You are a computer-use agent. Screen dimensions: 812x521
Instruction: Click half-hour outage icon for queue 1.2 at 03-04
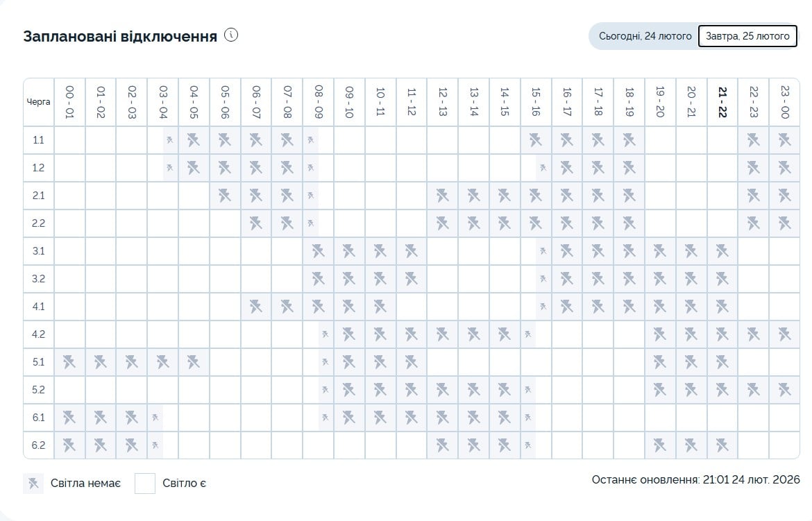click(170, 167)
